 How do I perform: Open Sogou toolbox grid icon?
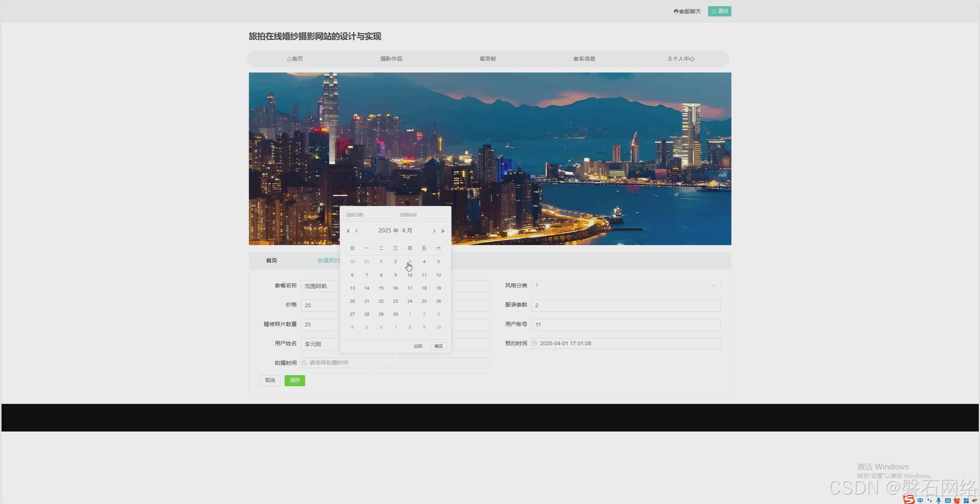point(966,500)
